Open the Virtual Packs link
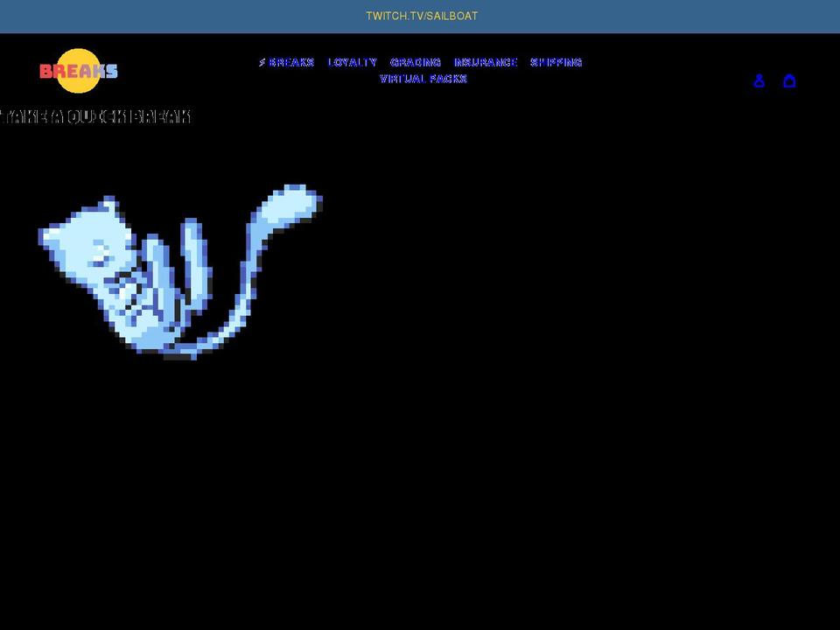Image resolution: width=840 pixels, height=630 pixels. point(423,80)
